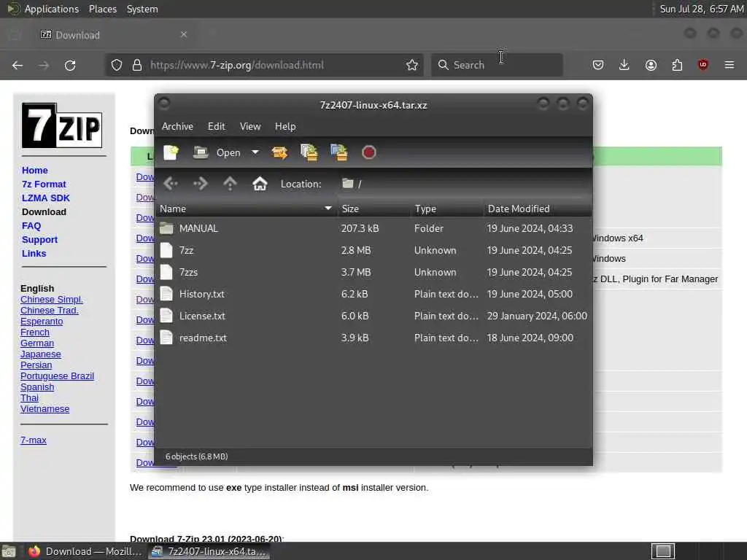
Task: Reload the page in Firefox
Action: point(70,65)
